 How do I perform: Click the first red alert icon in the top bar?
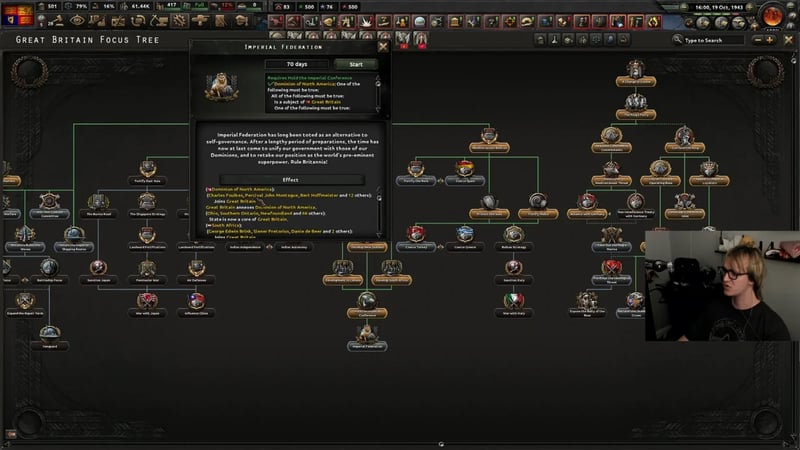tap(276, 22)
